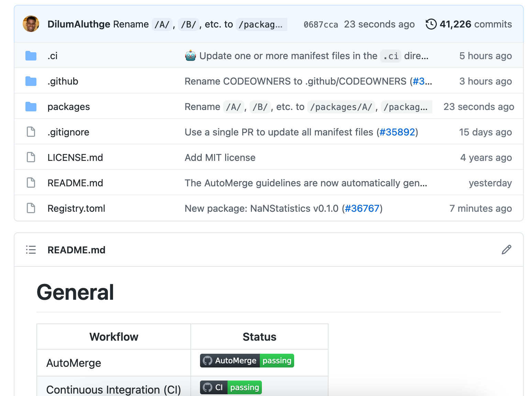Open pull request link #36767
This screenshot has width=532, height=396.
pos(362,208)
